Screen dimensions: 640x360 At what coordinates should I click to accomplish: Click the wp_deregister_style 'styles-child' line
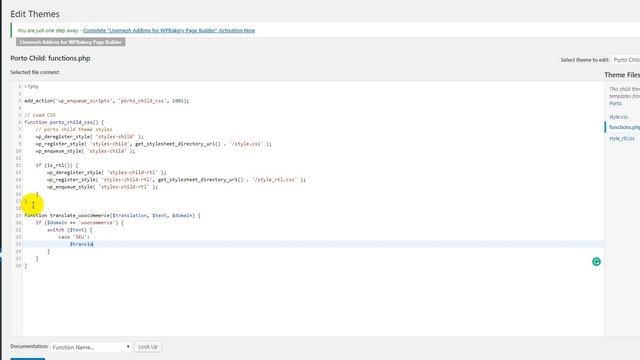89,137
